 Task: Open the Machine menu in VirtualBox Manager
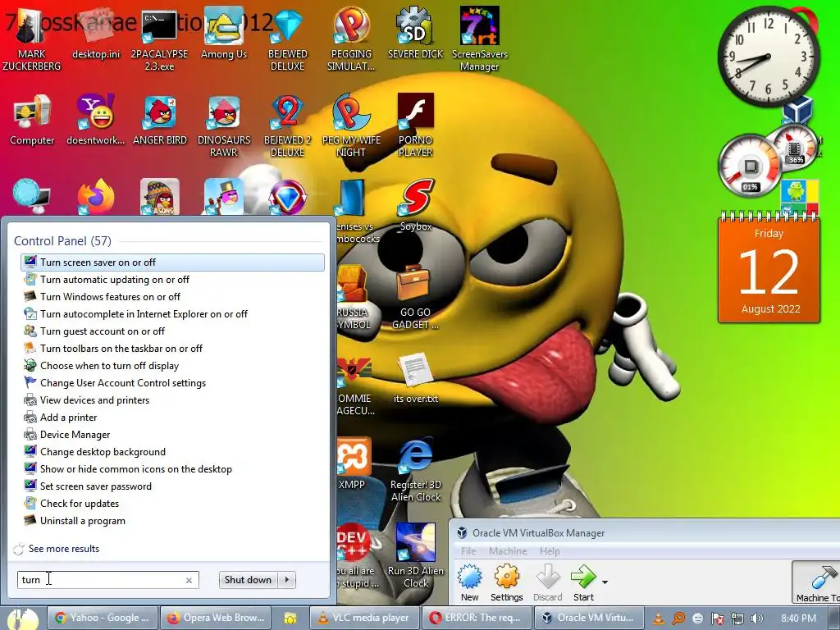point(508,551)
